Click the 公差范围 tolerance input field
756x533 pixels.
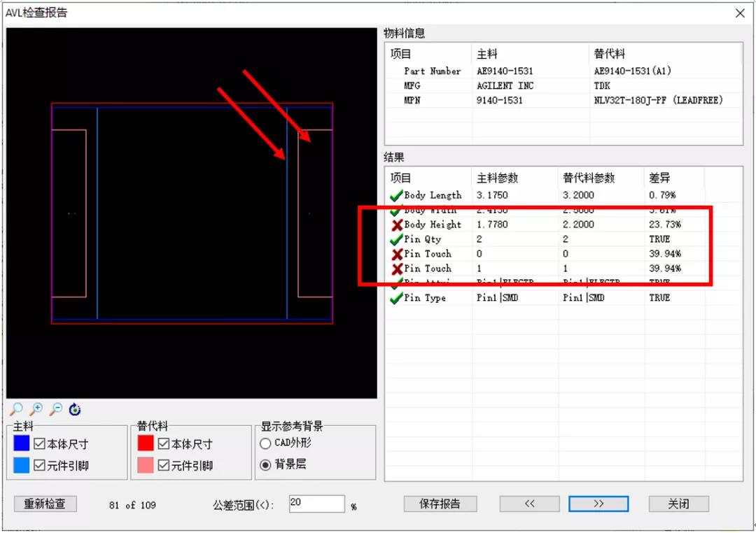[317, 504]
